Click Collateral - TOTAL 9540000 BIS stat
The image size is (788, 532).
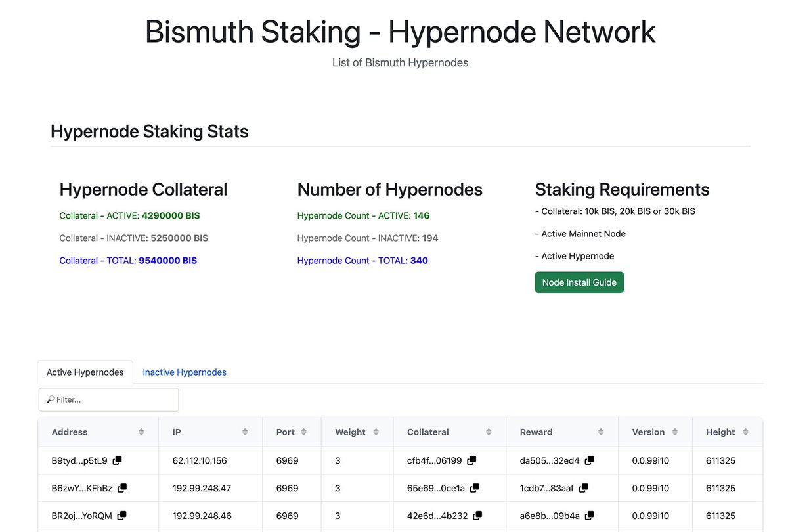(128, 260)
